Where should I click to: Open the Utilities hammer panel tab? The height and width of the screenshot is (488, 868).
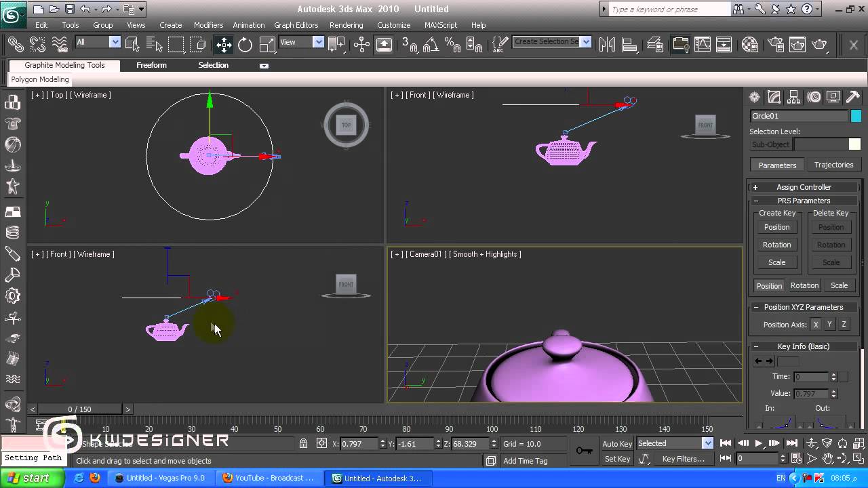pos(854,97)
